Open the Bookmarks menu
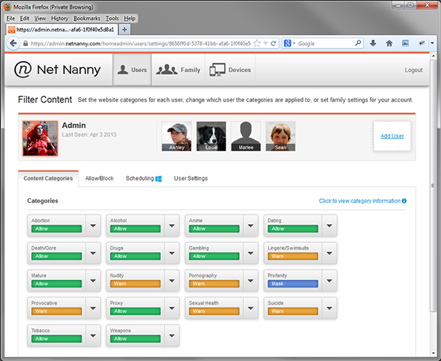The height and width of the screenshot is (361, 441). pos(87,18)
